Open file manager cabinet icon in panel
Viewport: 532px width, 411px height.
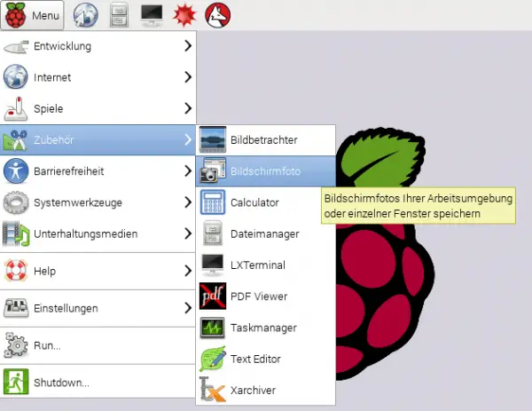click(x=119, y=15)
